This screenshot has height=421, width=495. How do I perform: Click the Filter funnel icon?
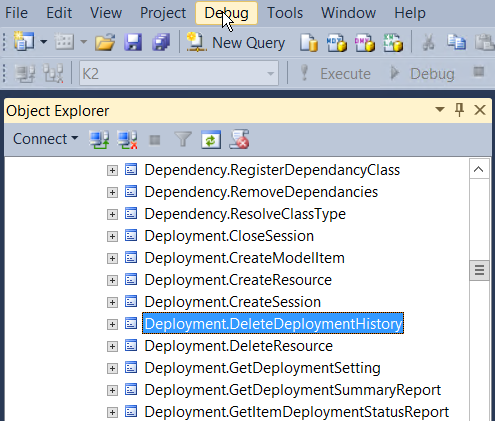point(183,139)
